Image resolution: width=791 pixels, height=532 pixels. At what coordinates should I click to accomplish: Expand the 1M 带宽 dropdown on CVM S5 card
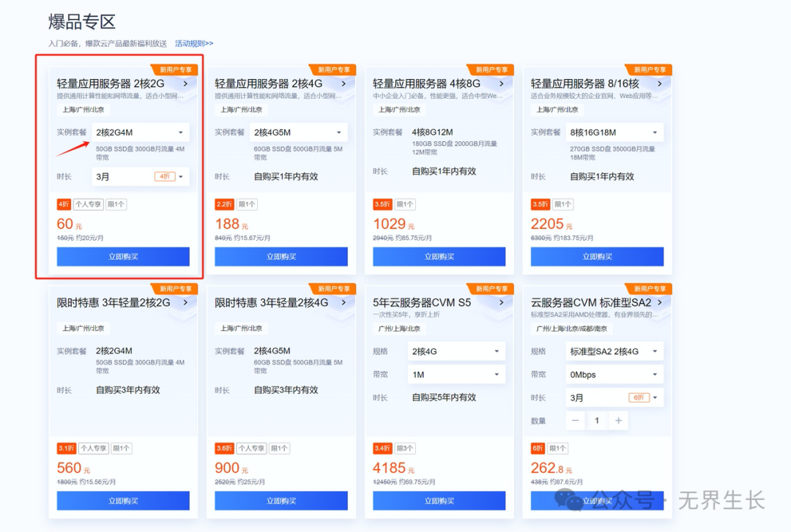[x=456, y=374]
